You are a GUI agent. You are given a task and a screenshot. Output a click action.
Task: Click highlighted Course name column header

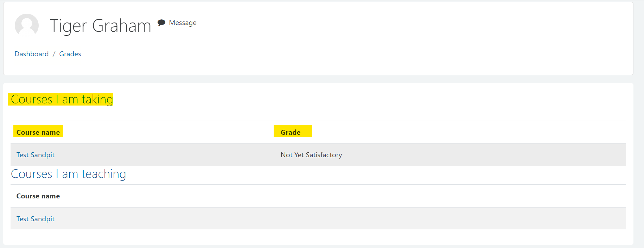(38, 132)
